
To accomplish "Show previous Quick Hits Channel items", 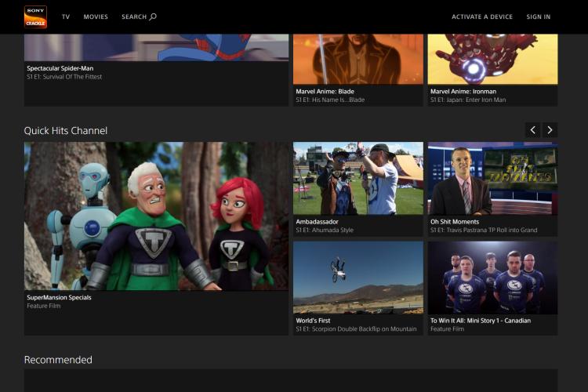I will (x=532, y=130).
